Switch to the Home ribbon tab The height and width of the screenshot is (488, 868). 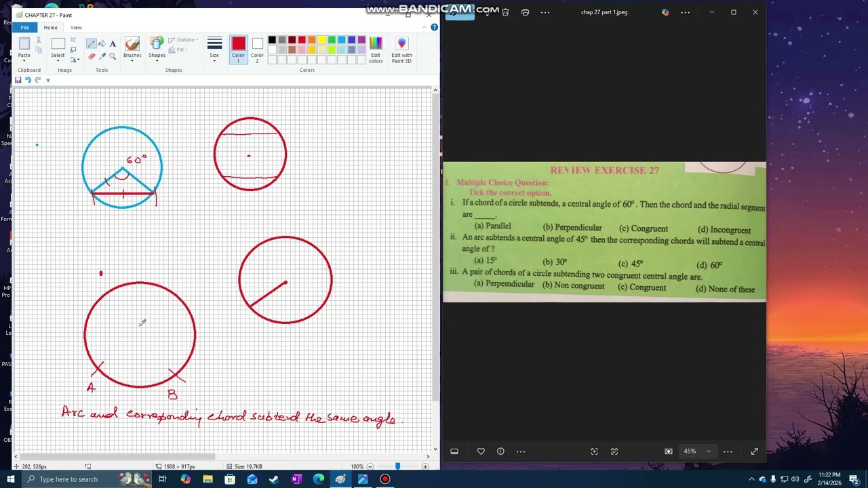click(50, 27)
